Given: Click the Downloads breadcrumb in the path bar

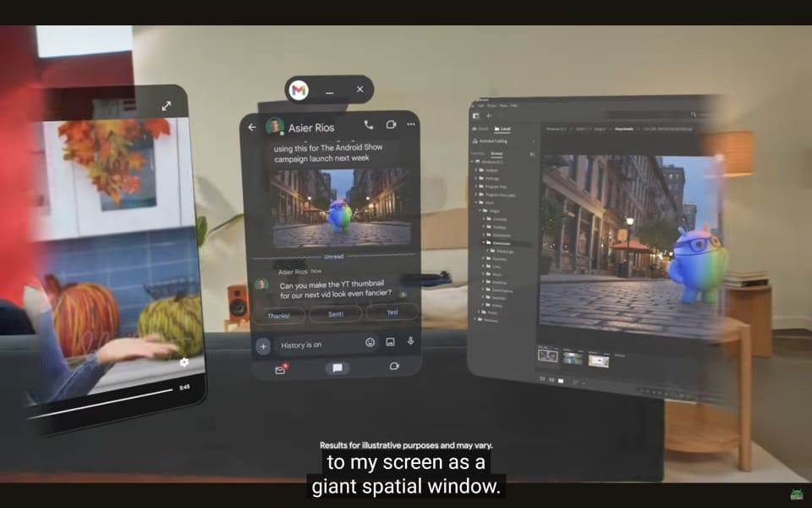Looking at the screenshot, I should [624, 129].
